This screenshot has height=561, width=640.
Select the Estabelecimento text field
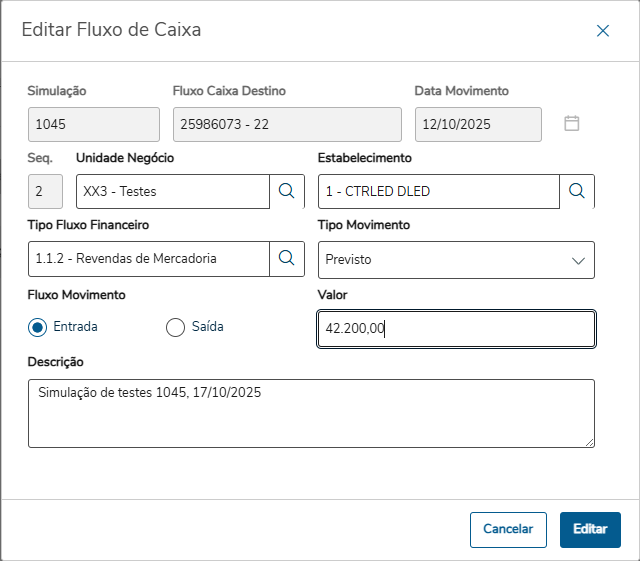(438, 191)
